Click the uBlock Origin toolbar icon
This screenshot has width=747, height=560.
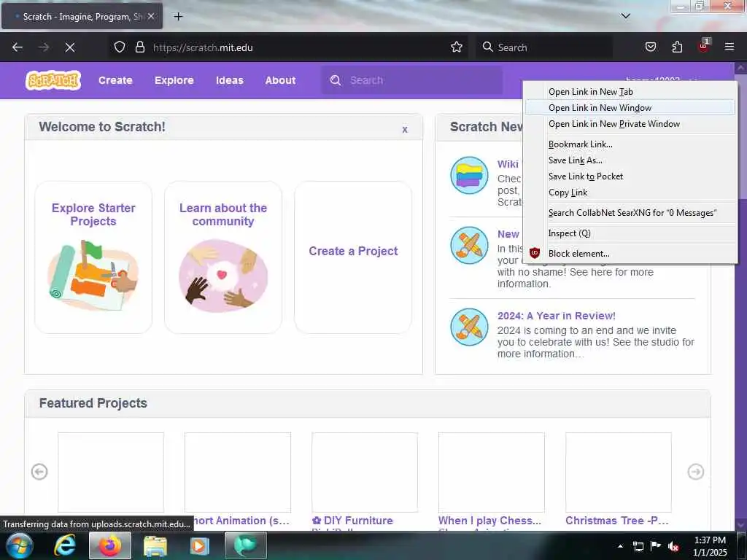[x=704, y=46]
